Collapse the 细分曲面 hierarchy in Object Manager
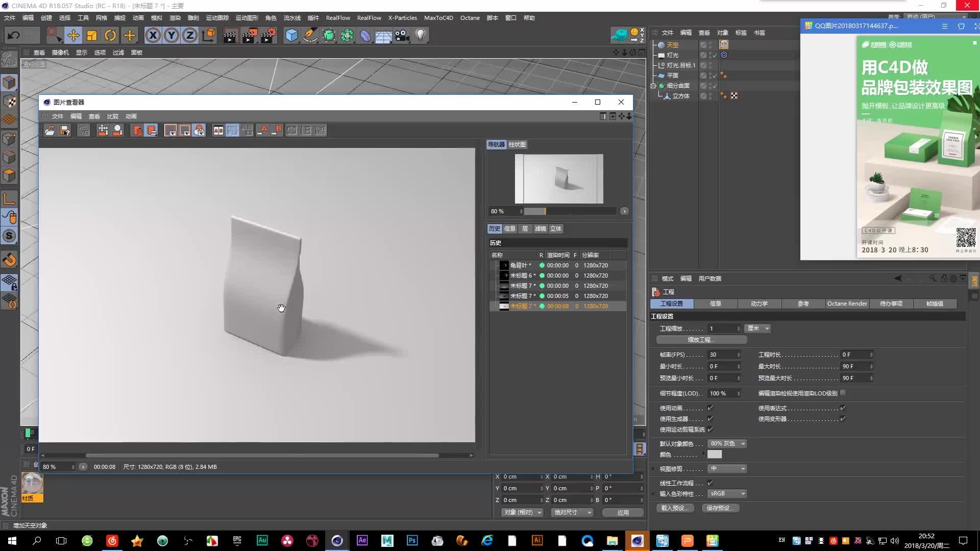 point(653,86)
